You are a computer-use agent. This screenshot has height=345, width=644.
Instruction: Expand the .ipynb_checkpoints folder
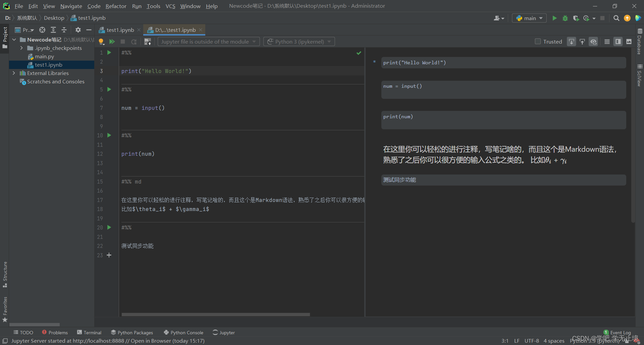[21, 48]
